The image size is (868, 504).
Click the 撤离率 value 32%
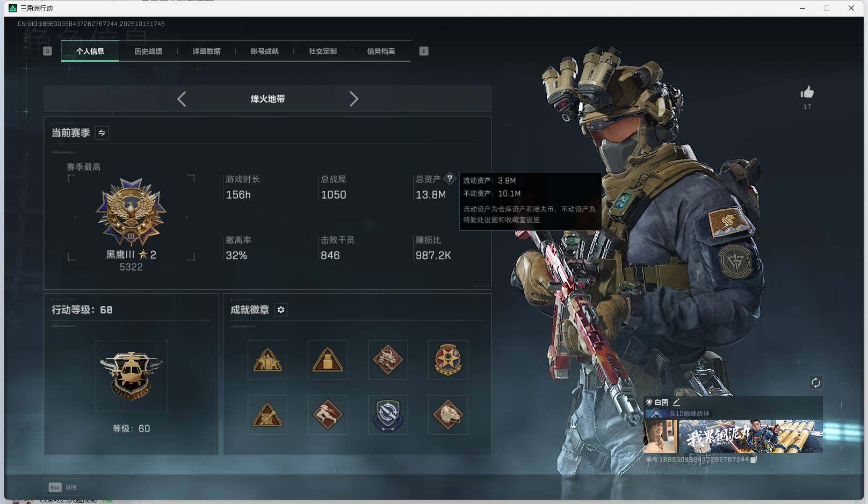click(x=236, y=255)
